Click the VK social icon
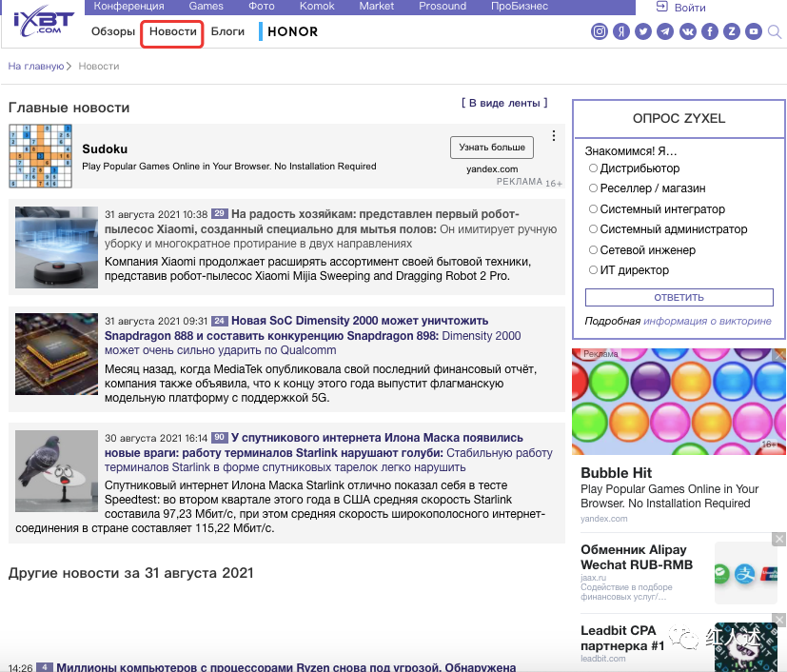Screen dimensions: 787x672 coord(687,31)
